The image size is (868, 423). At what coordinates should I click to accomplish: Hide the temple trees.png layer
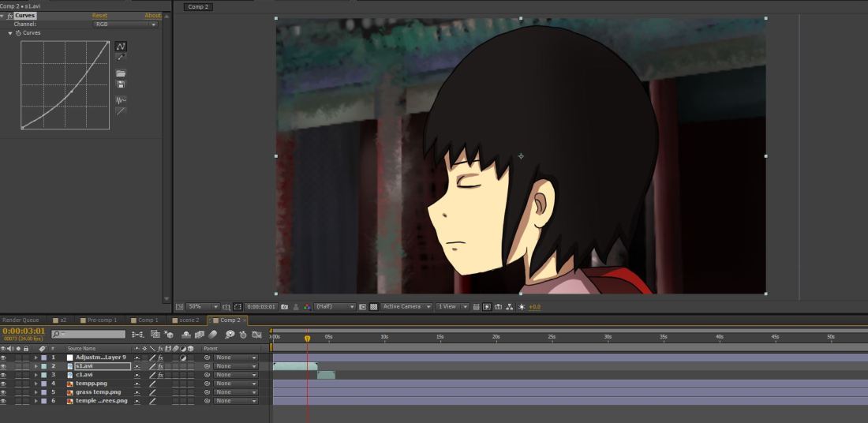pyautogui.click(x=3, y=401)
